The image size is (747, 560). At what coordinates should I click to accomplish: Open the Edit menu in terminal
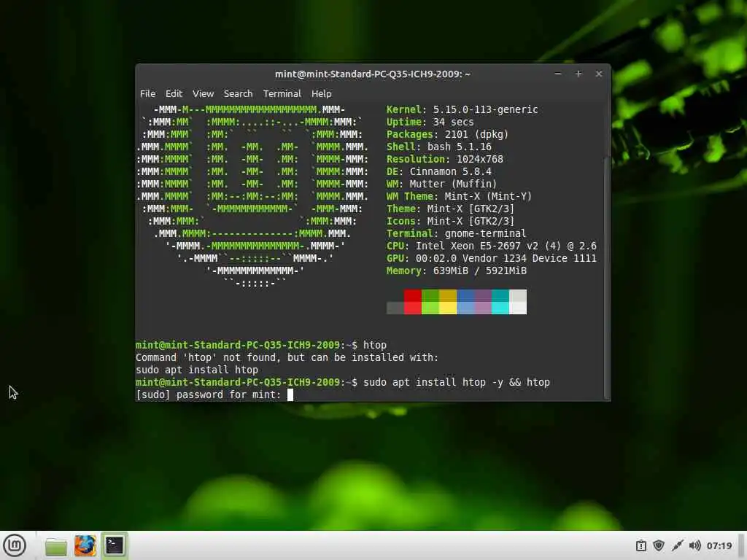174,94
